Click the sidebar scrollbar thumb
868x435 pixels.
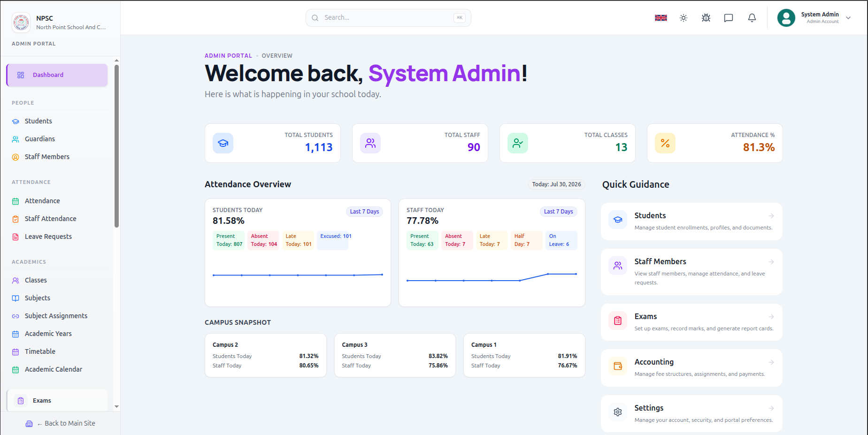116,146
